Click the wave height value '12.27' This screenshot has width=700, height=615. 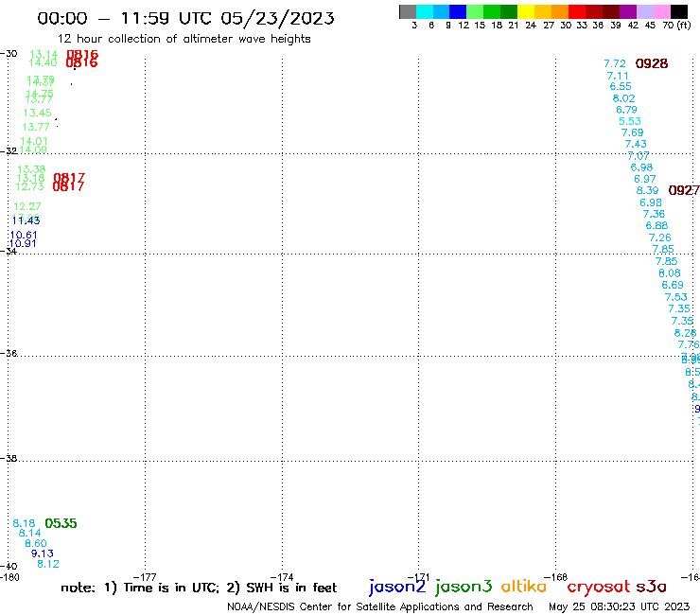click(27, 207)
